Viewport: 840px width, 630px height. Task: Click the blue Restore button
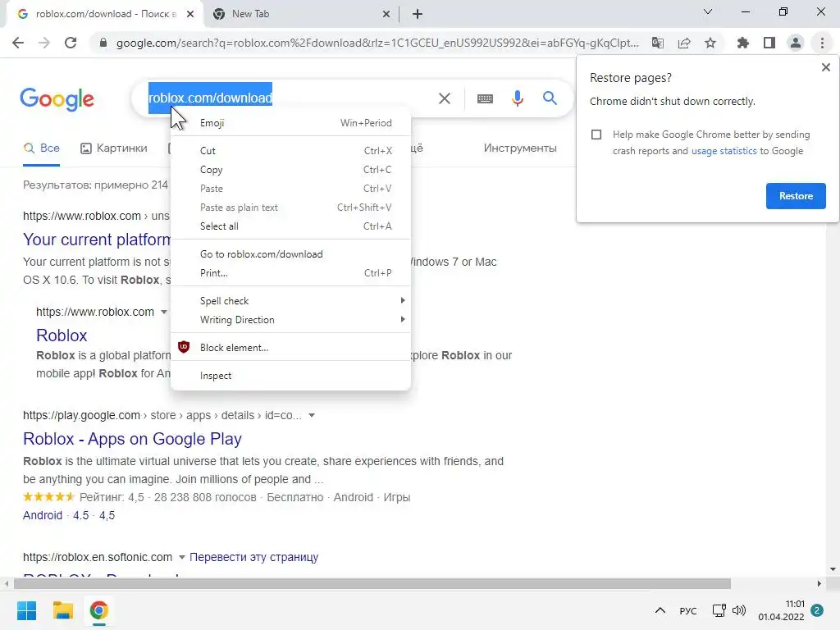tap(796, 196)
